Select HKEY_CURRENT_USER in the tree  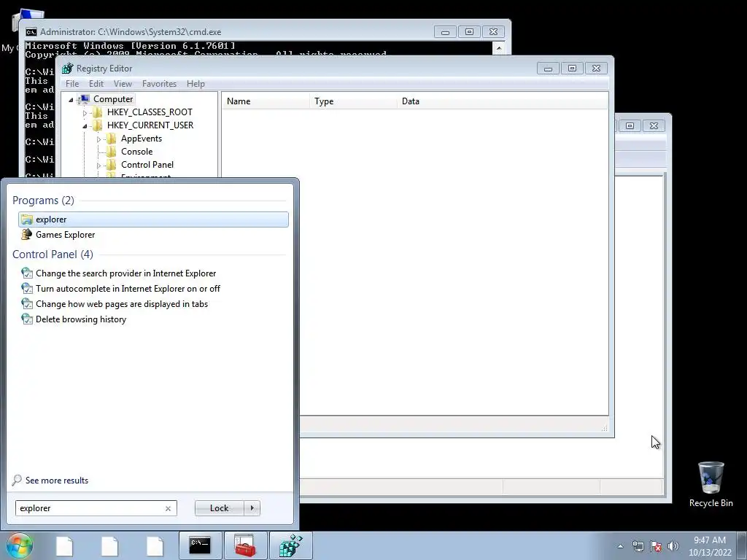tap(150, 125)
